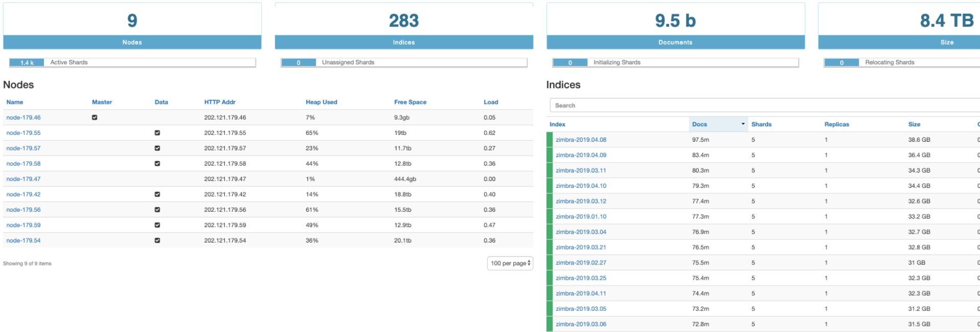
Task: Click the Relocating Shards 0 badge
Action: click(x=841, y=62)
